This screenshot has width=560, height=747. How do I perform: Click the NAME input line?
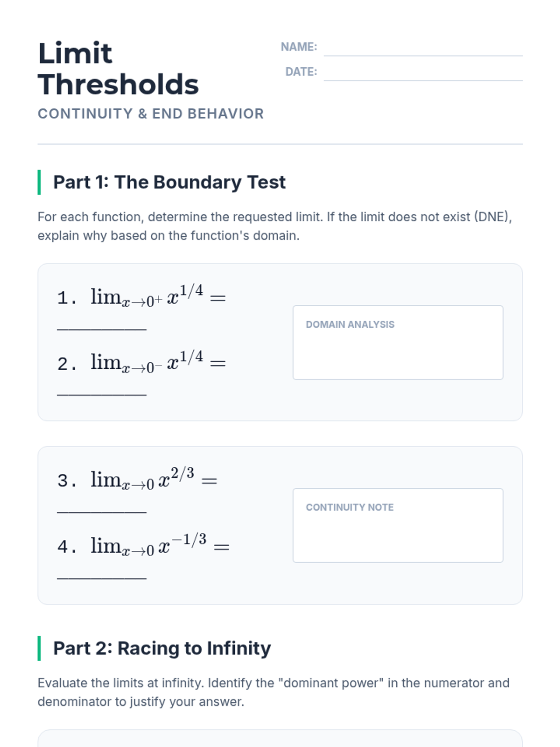tap(423, 49)
